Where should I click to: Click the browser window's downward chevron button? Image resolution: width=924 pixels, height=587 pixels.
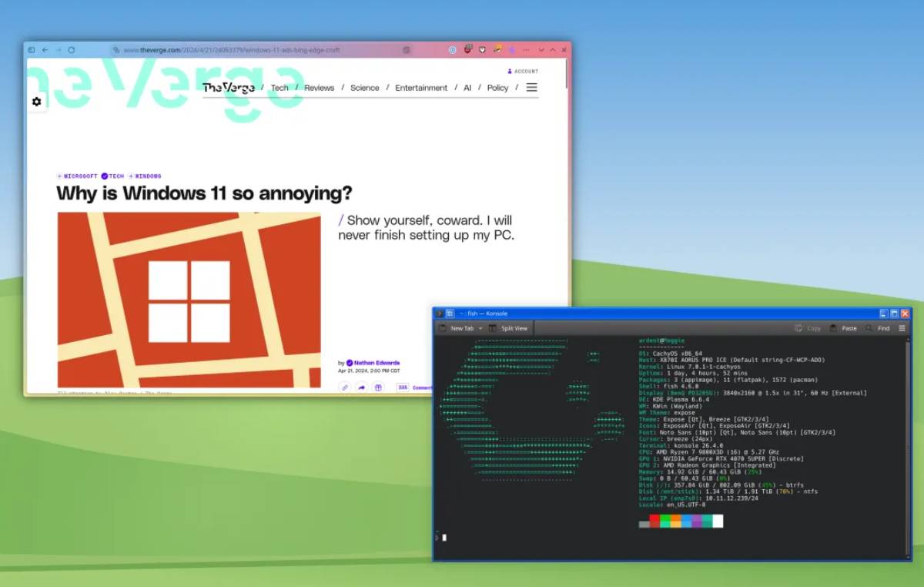[541, 50]
